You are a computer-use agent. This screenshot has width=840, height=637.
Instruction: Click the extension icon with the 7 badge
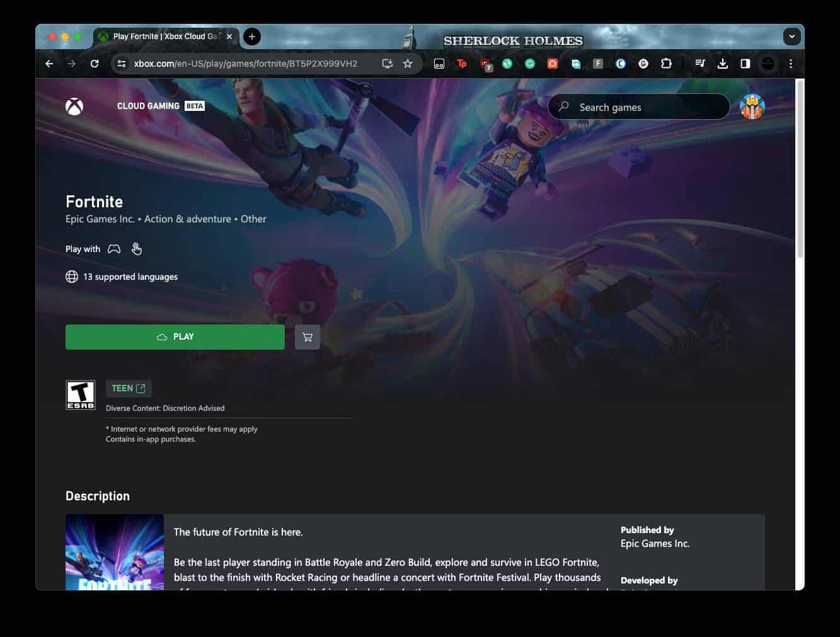coord(485,64)
